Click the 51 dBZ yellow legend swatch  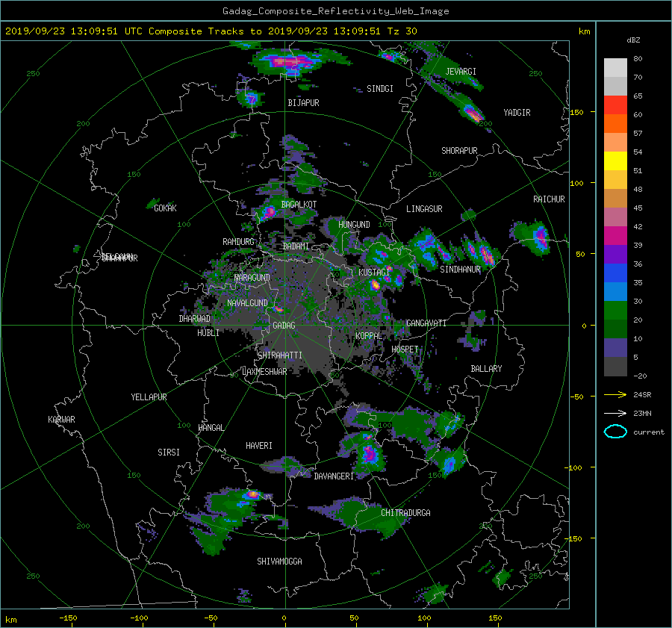click(x=615, y=161)
